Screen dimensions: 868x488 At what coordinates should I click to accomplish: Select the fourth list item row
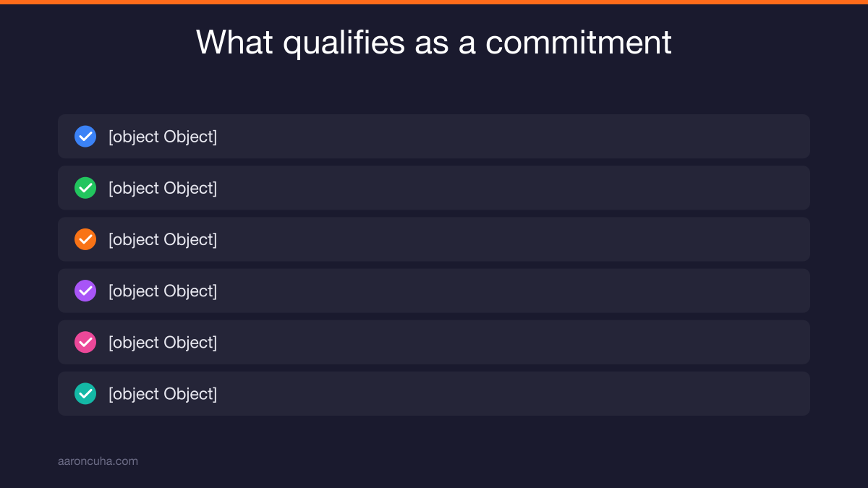[434, 291]
